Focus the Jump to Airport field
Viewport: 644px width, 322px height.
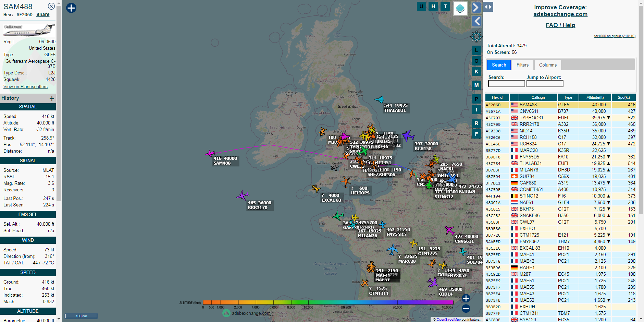click(545, 84)
